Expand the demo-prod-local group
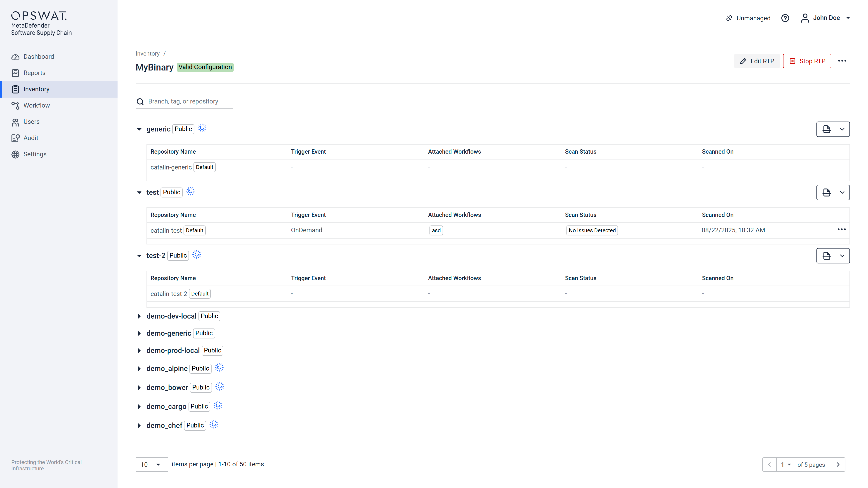 139,351
